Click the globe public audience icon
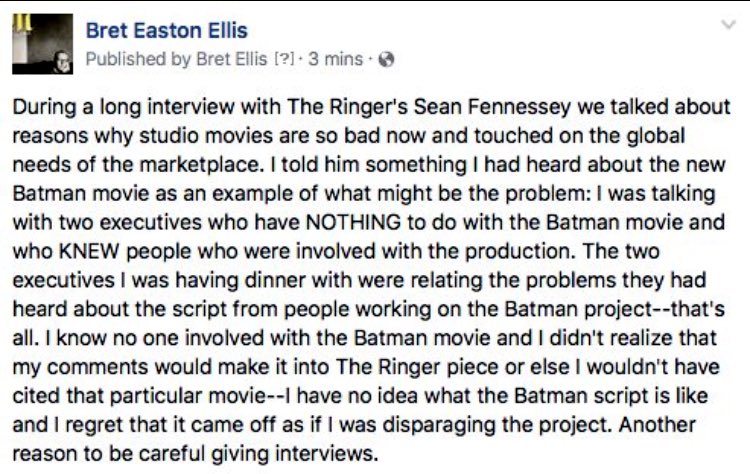750x474 pixels. coord(386,59)
